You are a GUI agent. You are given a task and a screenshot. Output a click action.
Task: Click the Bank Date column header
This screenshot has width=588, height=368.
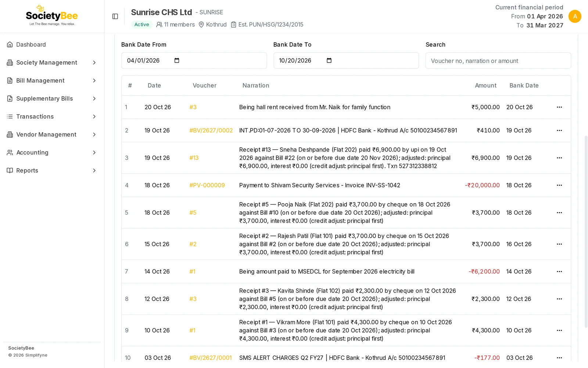point(524,85)
